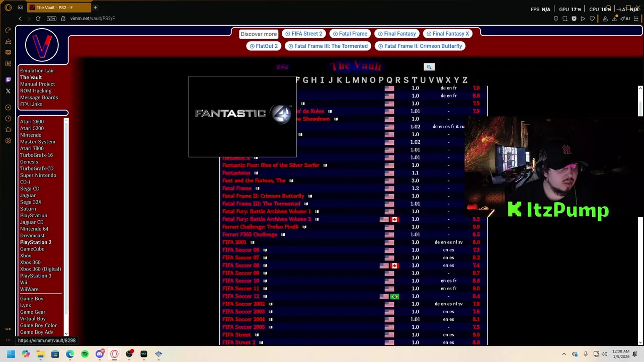Open File Explorer from the taskbar
The height and width of the screenshot is (362, 644).
(40, 354)
